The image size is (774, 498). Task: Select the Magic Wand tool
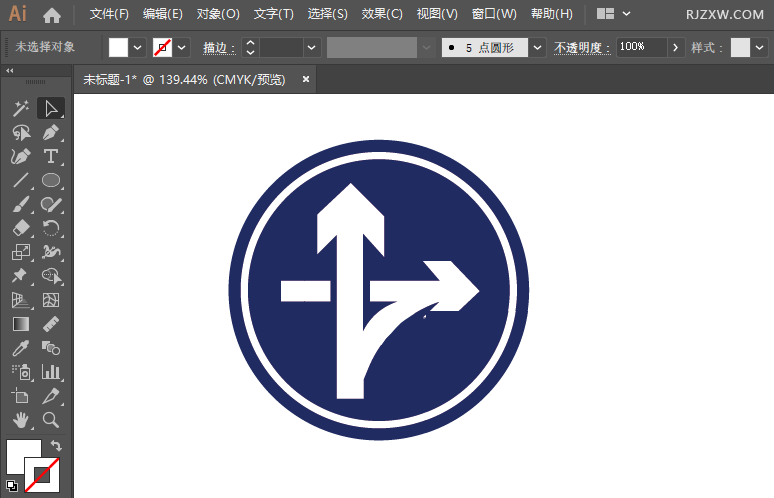pos(21,109)
